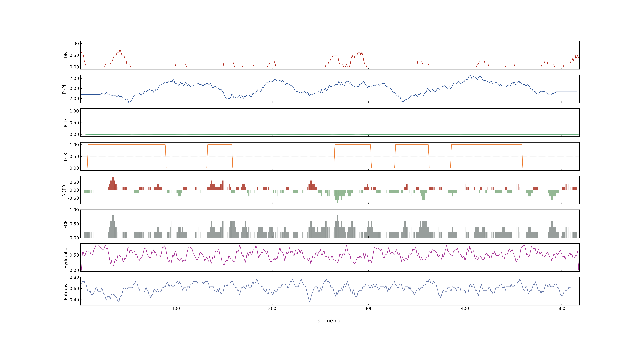Click x-axis tick label 500
The height and width of the screenshot is (343, 644).
[561, 309]
